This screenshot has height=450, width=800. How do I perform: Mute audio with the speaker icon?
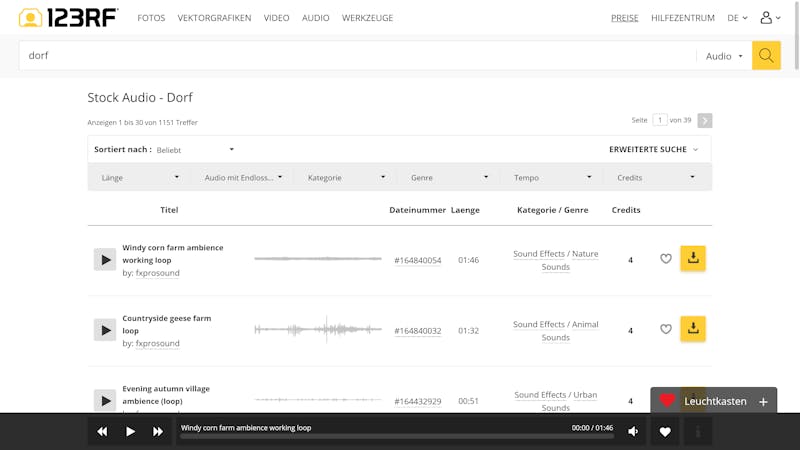[x=633, y=432]
